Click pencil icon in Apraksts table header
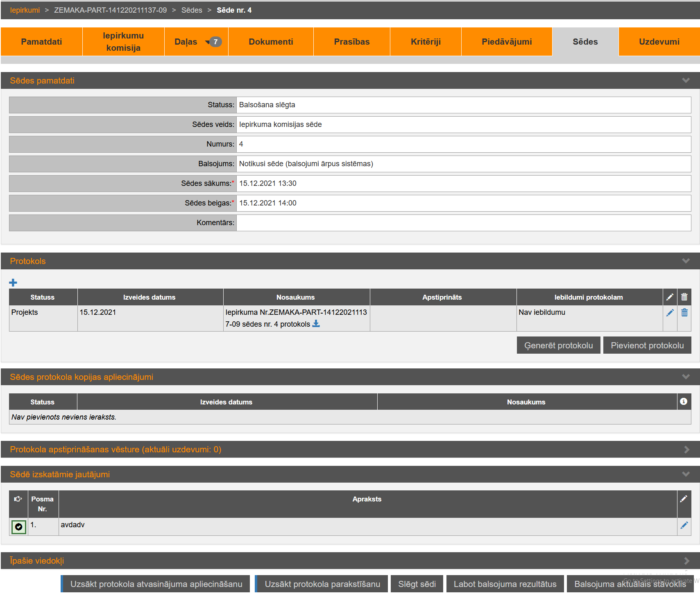This screenshot has width=700, height=596. 684,499
